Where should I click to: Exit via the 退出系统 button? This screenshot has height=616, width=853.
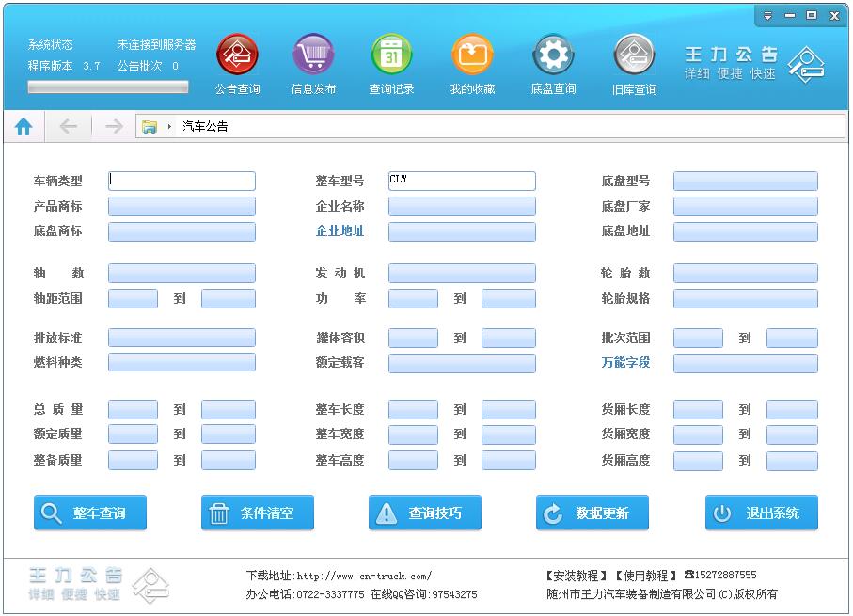tap(760, 513)
